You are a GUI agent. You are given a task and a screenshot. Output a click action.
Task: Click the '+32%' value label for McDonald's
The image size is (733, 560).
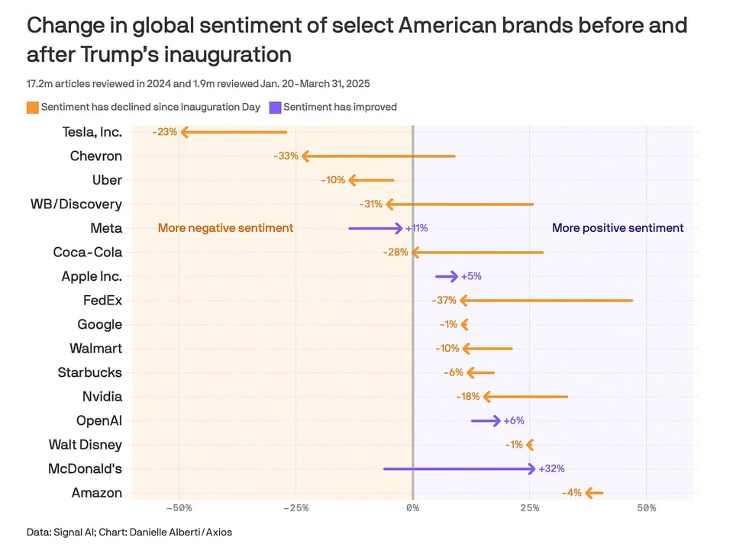(551, 468)
